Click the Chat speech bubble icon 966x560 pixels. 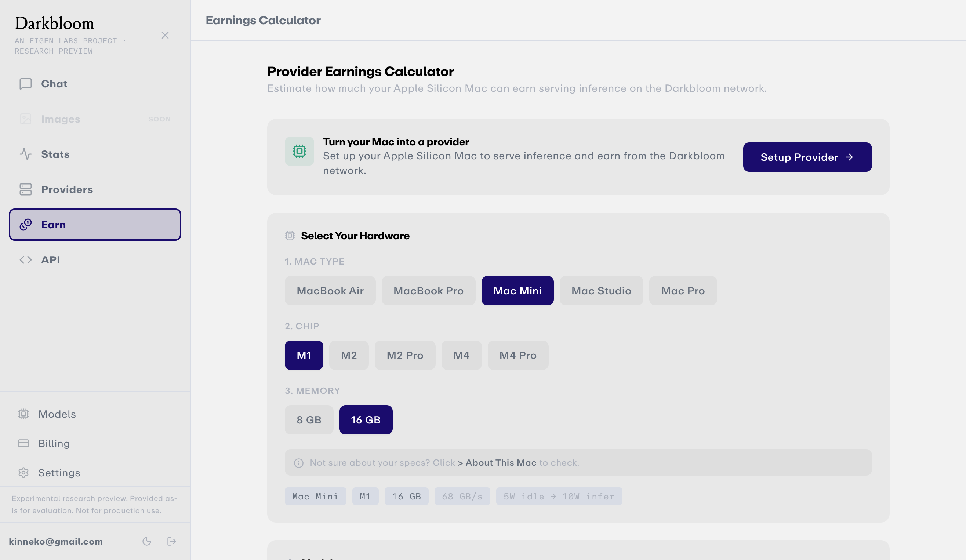point(26,84)
